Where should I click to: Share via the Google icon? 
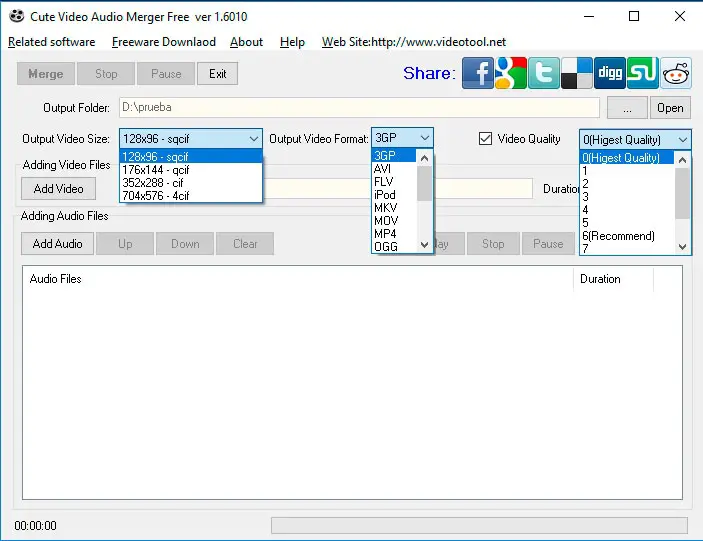tap(511, 73)
